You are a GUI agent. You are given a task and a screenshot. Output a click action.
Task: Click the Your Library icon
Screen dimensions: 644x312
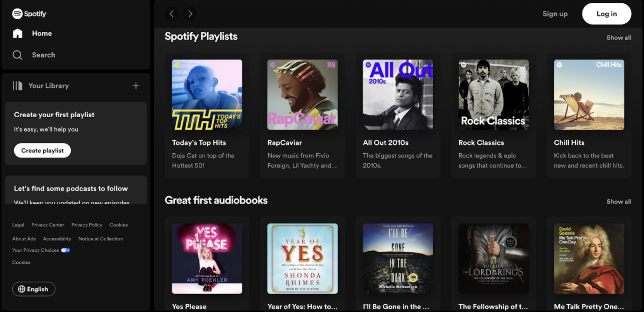click(17, 86)
